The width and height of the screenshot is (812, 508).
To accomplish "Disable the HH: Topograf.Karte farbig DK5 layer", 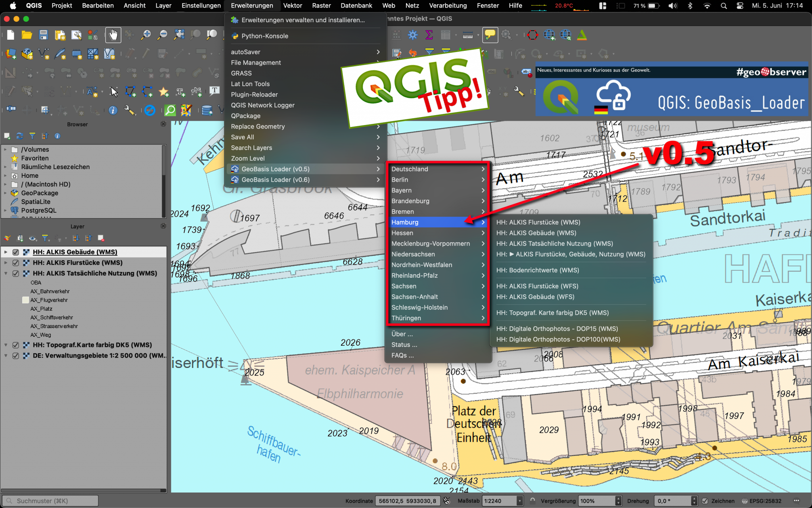I will pos(16,345).
